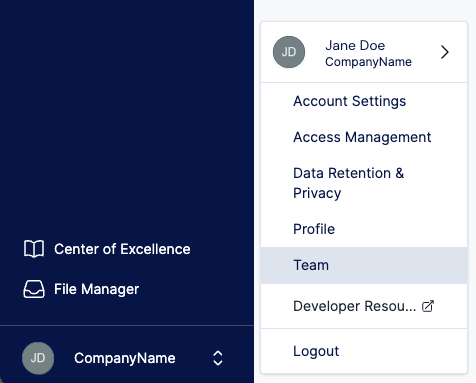This screenshot has height=383, width=476.
Task: Toggle the account switcher up-down arrows
Action: (x=218, y=358)
